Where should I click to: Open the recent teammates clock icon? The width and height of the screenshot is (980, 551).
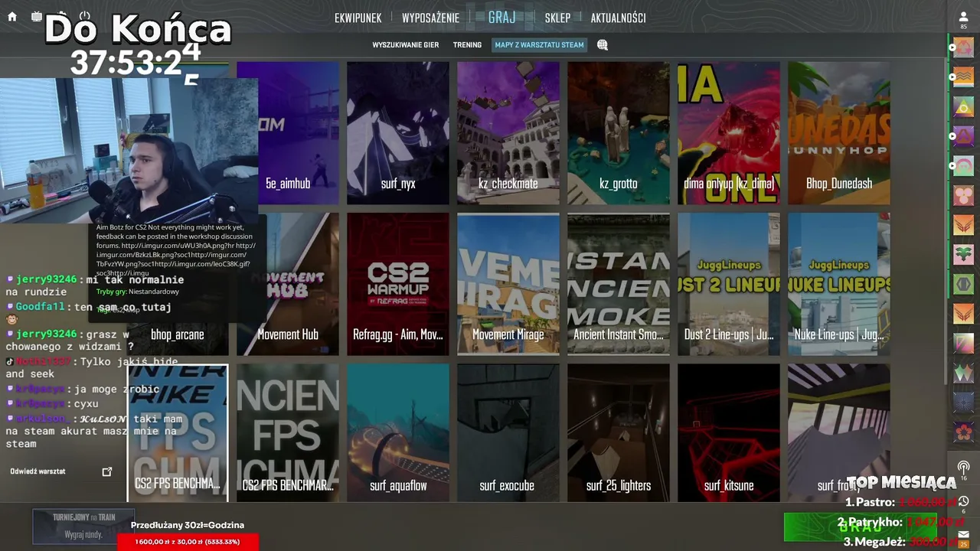tap(964, 504)
